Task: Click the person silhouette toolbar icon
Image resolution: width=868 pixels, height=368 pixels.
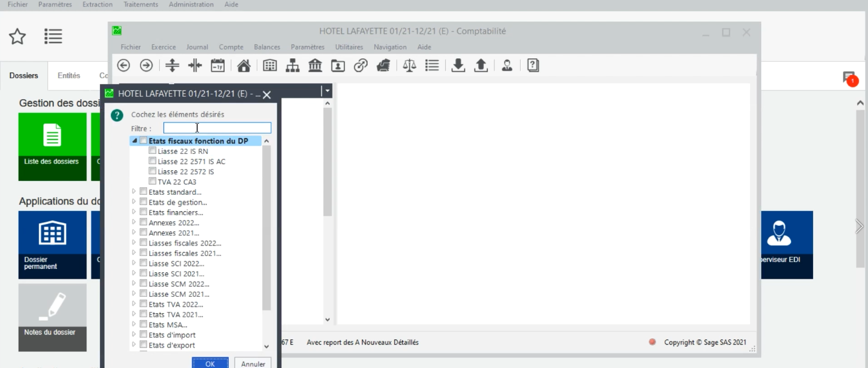Action: pyautogui.click(x=507, y=66)
